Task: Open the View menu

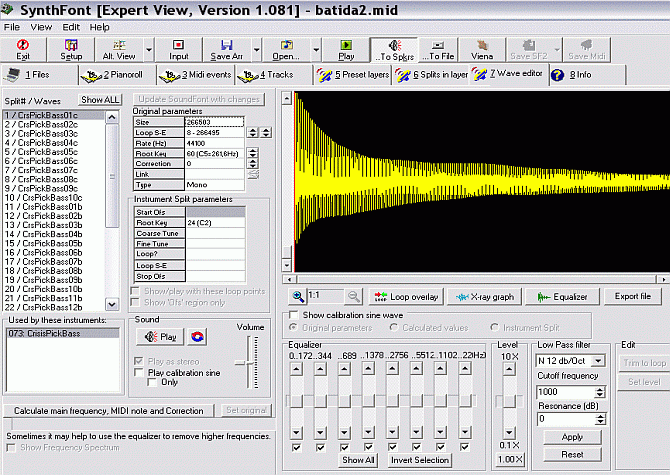Action: (x=41, y=27)
